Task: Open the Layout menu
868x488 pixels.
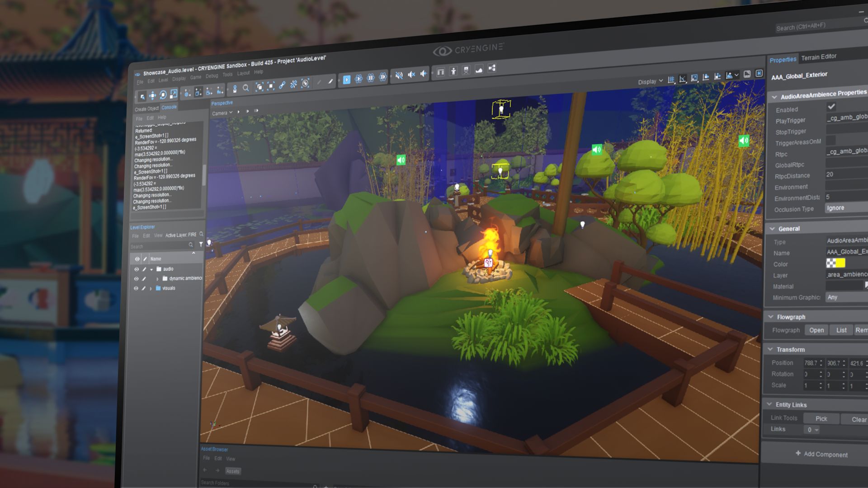Action: [243, 73]
